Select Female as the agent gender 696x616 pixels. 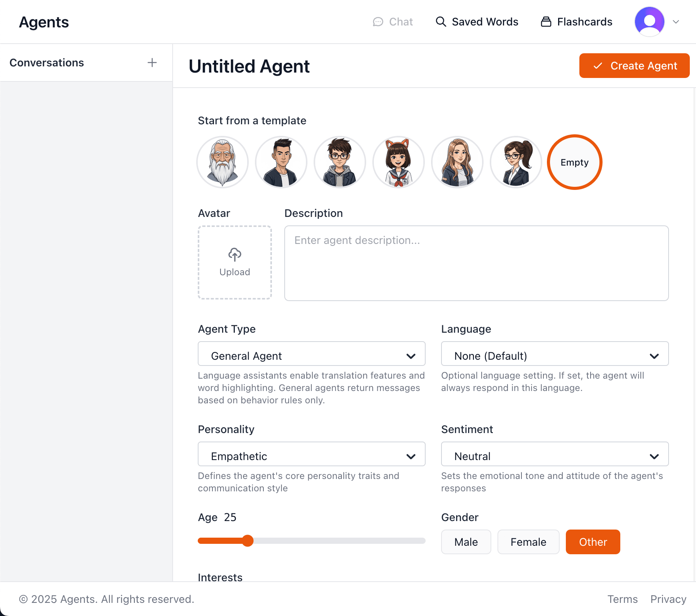coord(528,542)
